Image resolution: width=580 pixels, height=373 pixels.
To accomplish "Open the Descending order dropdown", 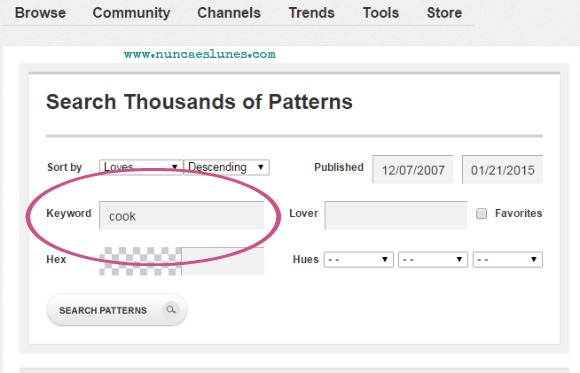I will 227,167.
